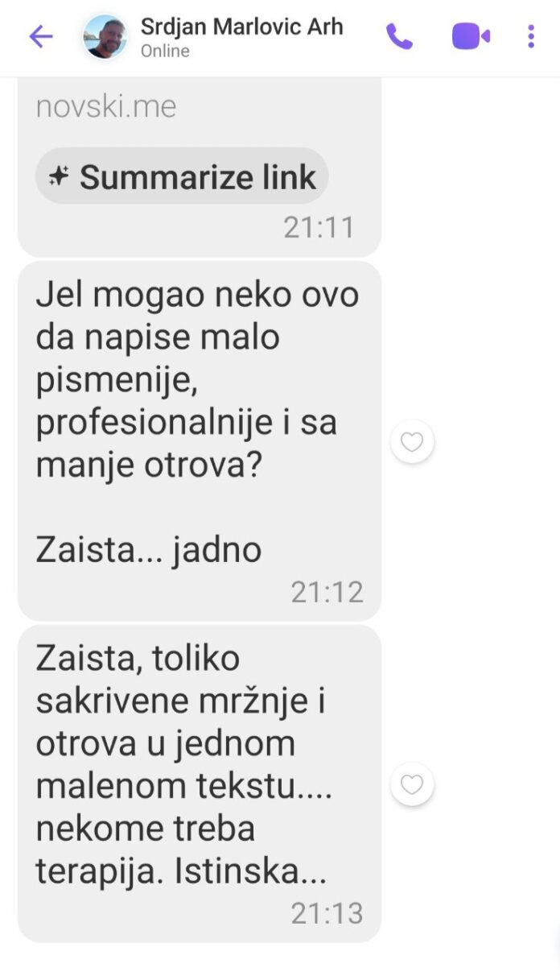Open the three-dot more options menu
The image size is (560, 976).
(x=531, y=36)
